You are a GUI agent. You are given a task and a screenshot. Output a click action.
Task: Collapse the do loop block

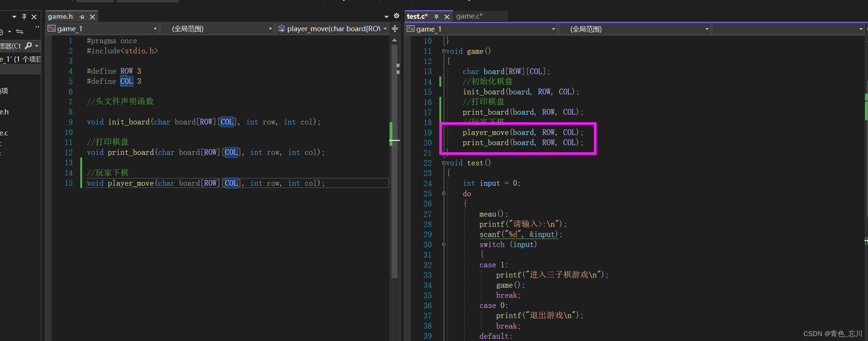(x=444, y=194)
